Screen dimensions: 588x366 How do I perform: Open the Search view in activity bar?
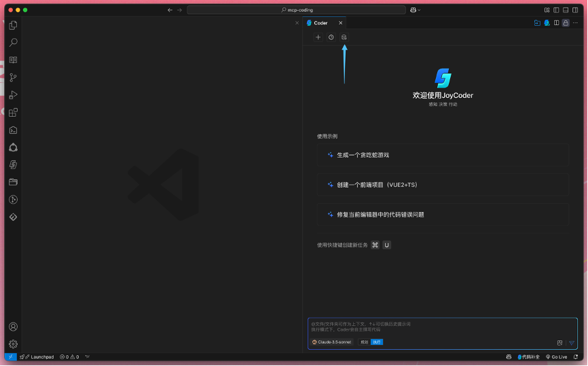pos(13,42)
